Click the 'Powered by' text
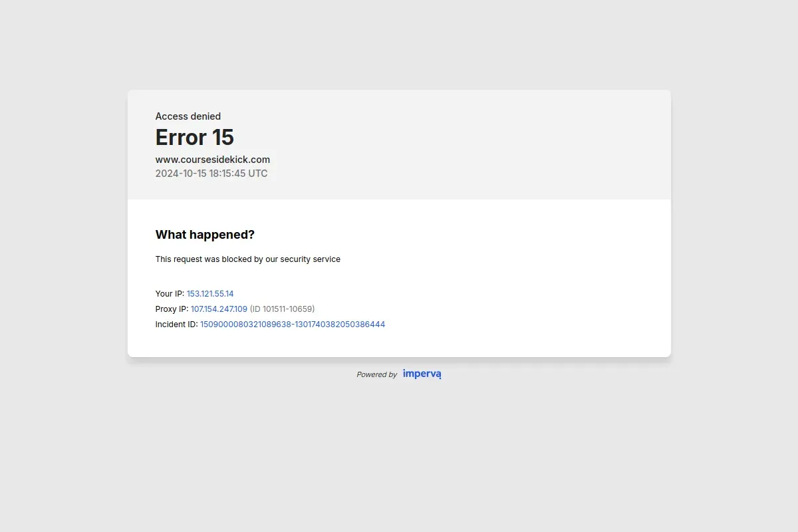 pos(376,374)
